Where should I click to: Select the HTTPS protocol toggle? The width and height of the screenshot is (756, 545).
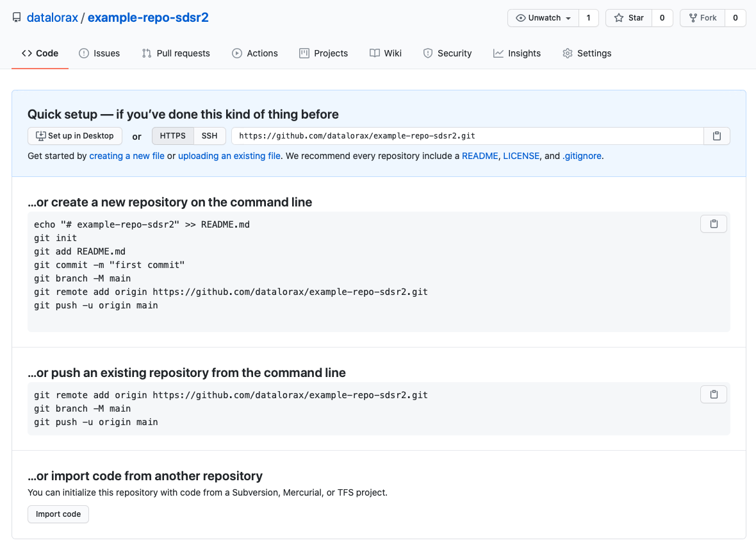coord(172,136)
